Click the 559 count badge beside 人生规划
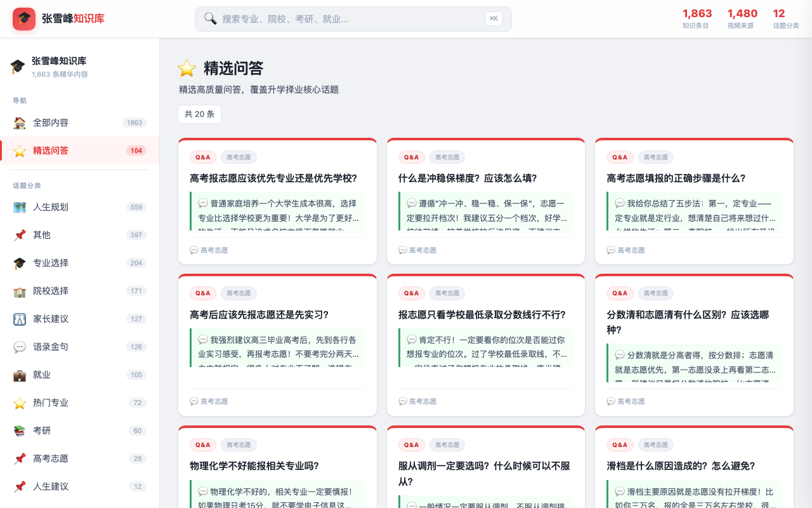 coord(136,207)
